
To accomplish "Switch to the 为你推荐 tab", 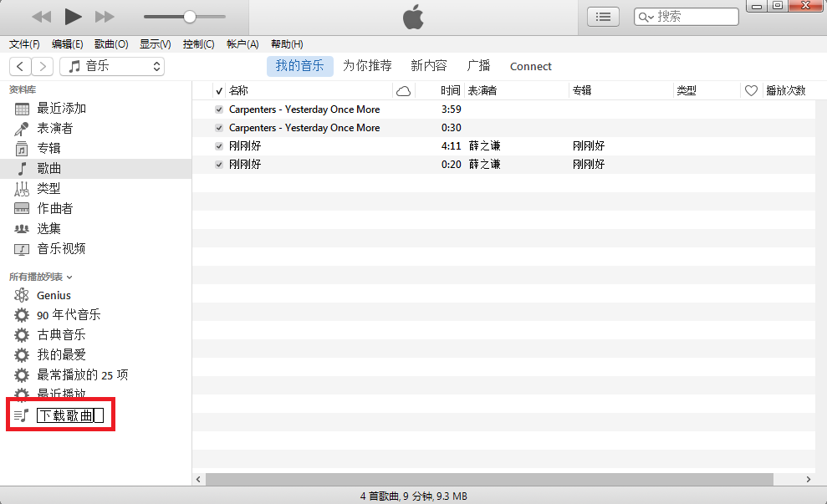I will (x=367, y=66).
